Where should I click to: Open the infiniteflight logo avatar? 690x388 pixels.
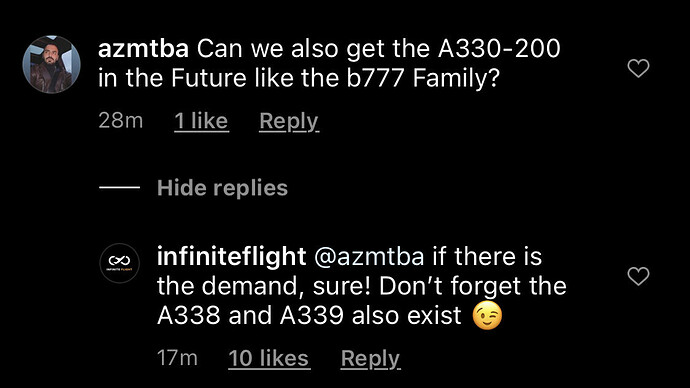(119, 263)
